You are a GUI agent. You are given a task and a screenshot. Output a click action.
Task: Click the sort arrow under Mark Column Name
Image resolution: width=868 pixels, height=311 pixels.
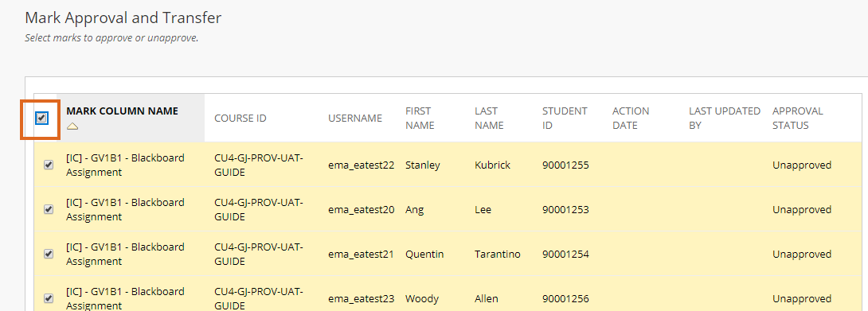(72, 126)
